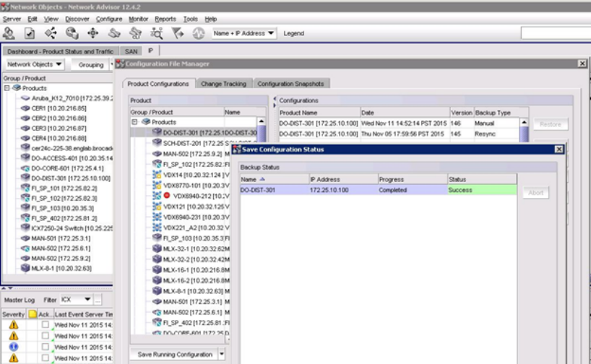Screen dimensions: 591x364
Task: Click Save Running Configuration button
Action: (x=175, y=354)
